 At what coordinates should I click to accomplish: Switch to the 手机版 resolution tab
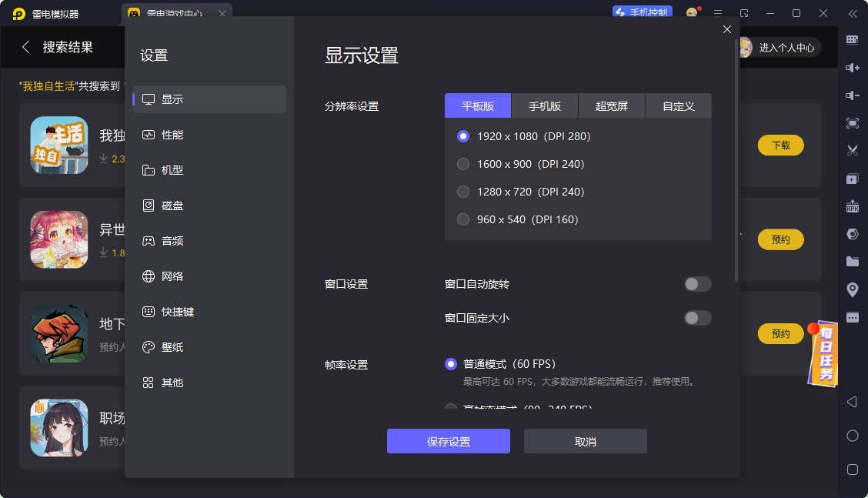(544, 105)
